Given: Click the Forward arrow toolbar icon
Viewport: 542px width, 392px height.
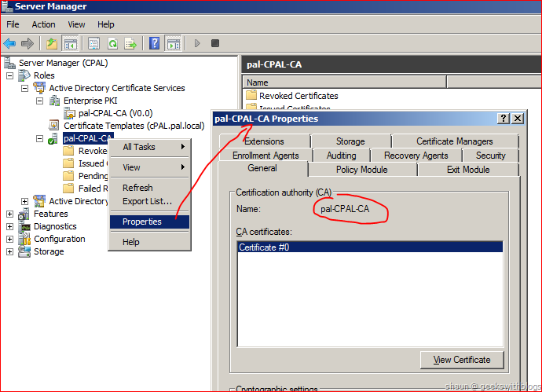Looking at the screenshot, I should pos(27,43).
